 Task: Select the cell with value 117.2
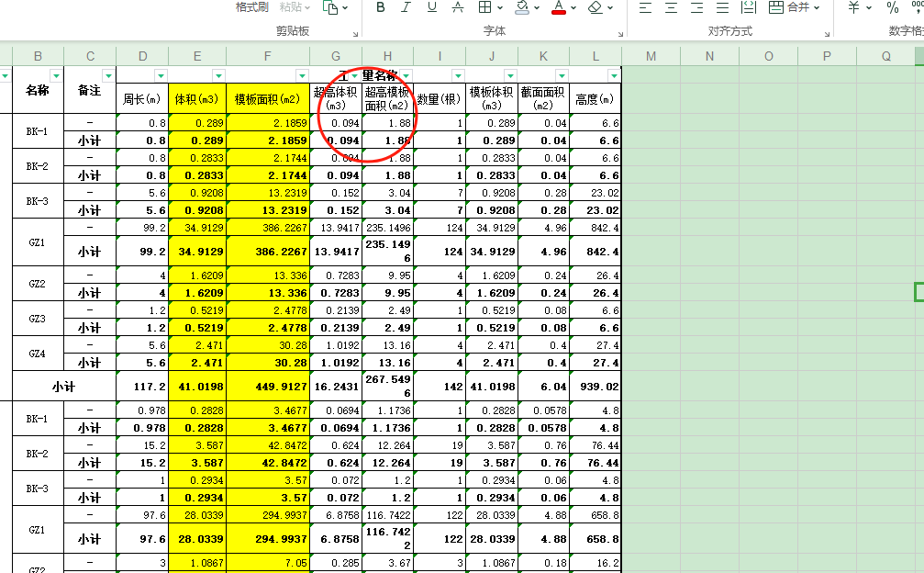[x=142, y=386]
